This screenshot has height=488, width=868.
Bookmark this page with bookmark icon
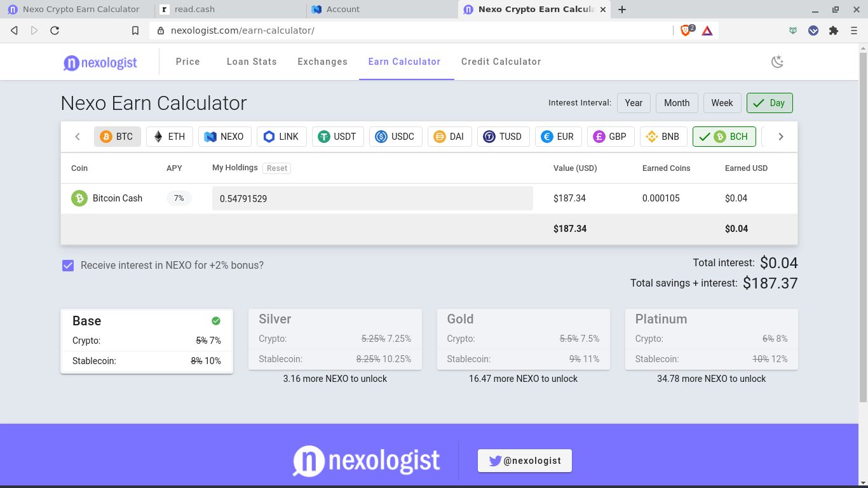pos(135,30)
